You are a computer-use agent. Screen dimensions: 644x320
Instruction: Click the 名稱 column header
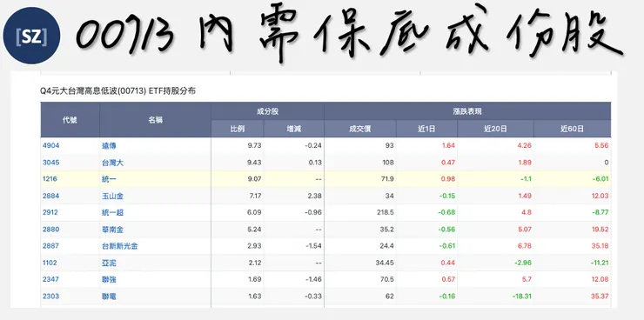point(155,120)
